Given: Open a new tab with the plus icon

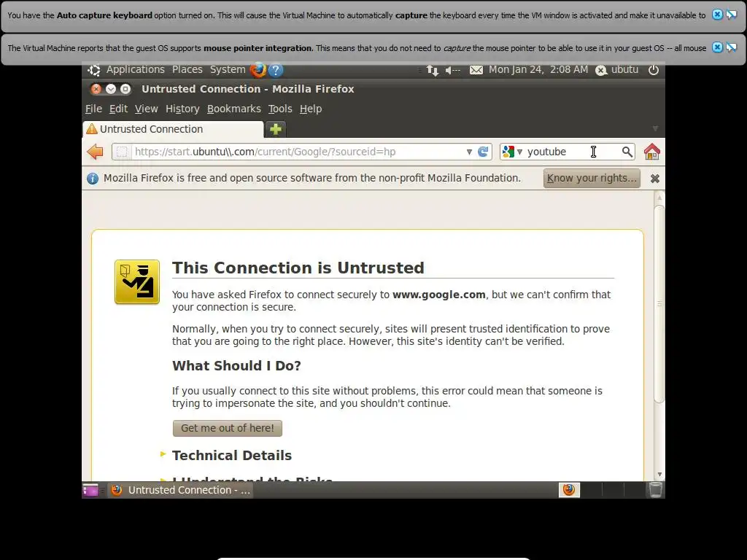Looking at the screenshot, I should [x=275, y=129].
